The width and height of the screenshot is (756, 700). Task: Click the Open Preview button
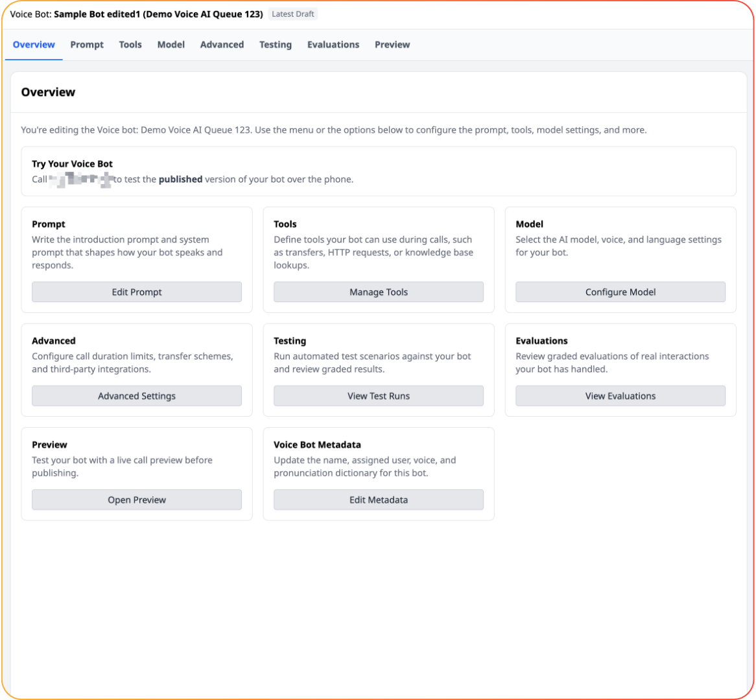[x=137, y=500]
